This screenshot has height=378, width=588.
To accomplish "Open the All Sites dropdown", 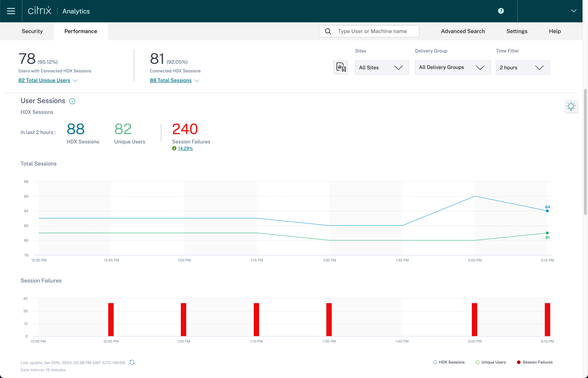I will click(x=382, y=67).
